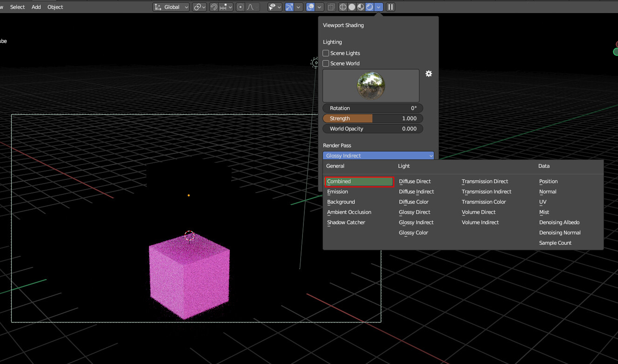Open HDRI settings gear icon
Image resolution: width=618 pixels, height=364 pixels.
[x=429, y=74]
